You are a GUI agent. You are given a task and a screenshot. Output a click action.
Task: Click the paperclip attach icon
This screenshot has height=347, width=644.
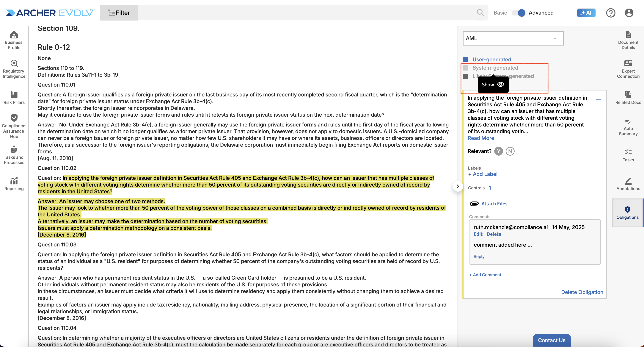point(474,204)
